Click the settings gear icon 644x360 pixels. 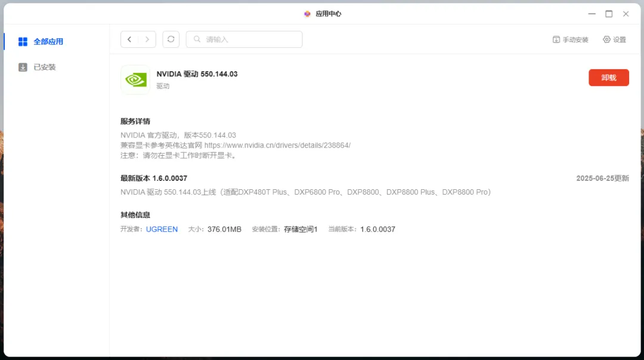[606, 39]
